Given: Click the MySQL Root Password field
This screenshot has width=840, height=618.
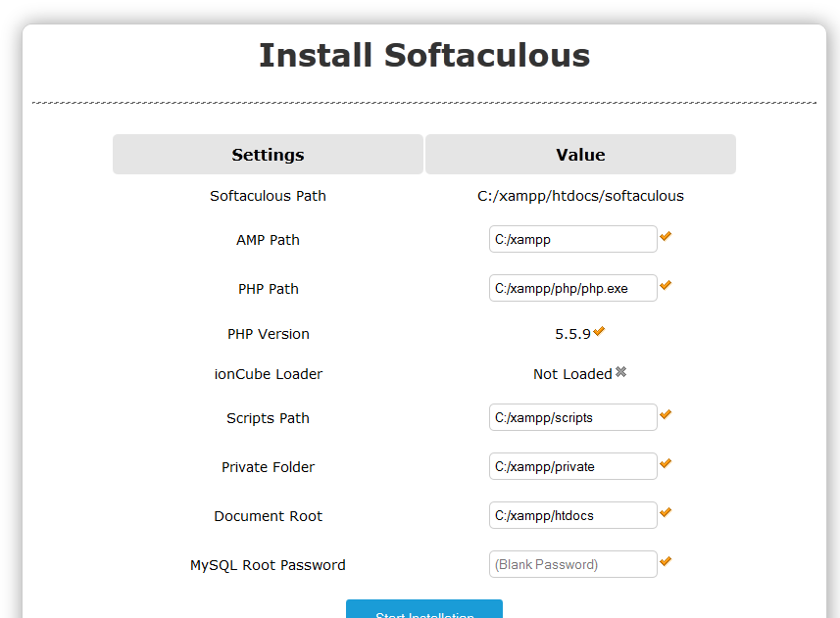Looking at the screenshot, I should [572, 564].
